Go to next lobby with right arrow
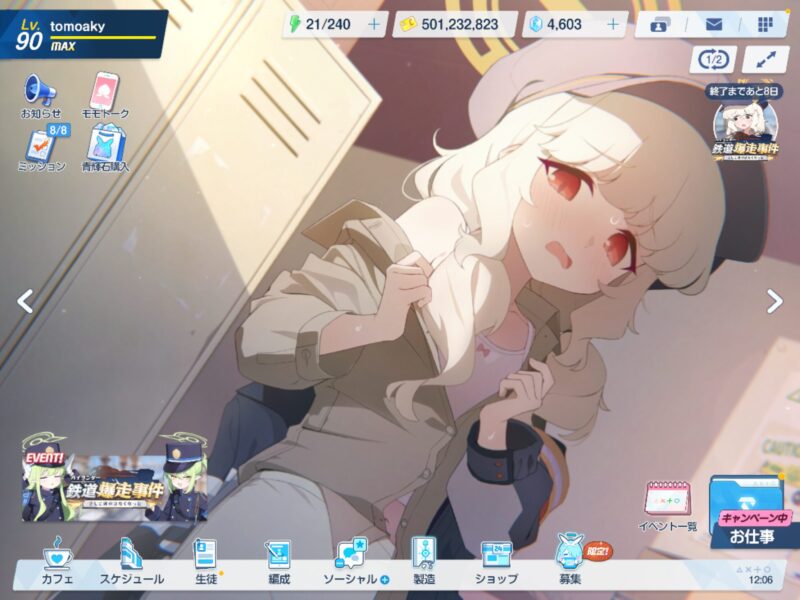 point(774,301)
